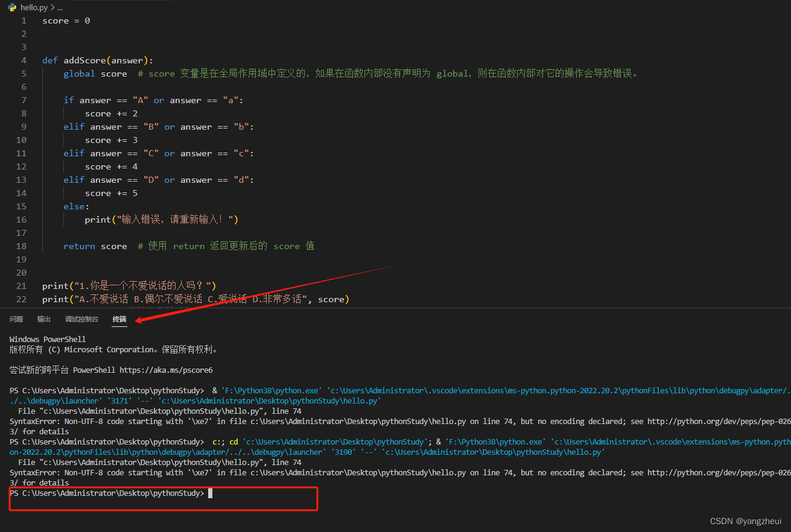
Task: Click the "score += 2" statement
Action: tap(112, 113)
